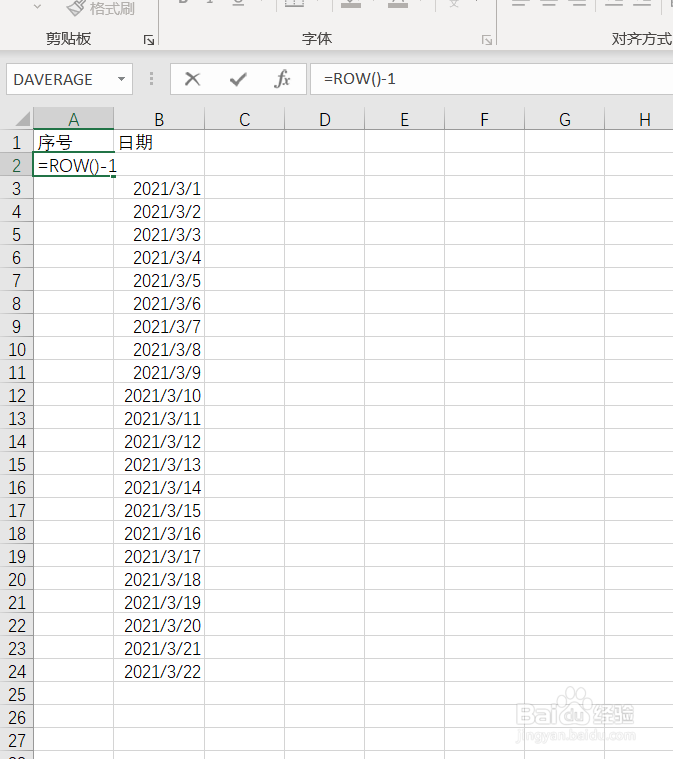Select the cell with date 2021/3/4

tap(159, 258)
